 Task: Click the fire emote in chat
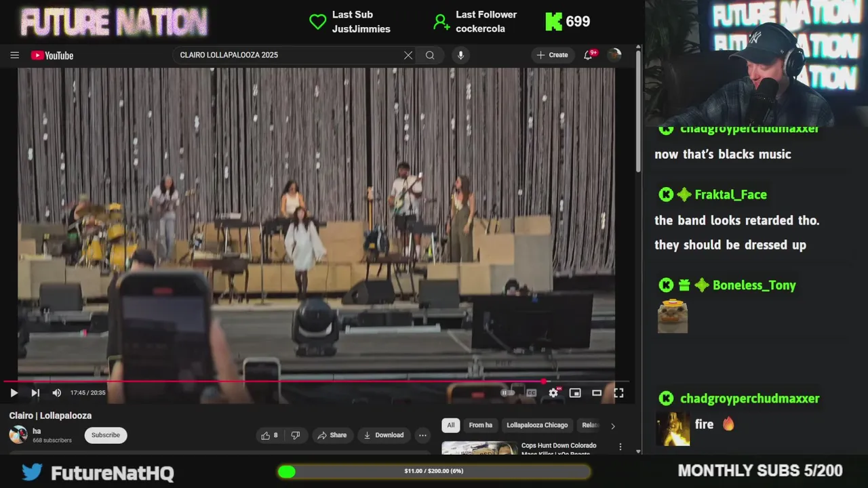(x=728, y=424)
